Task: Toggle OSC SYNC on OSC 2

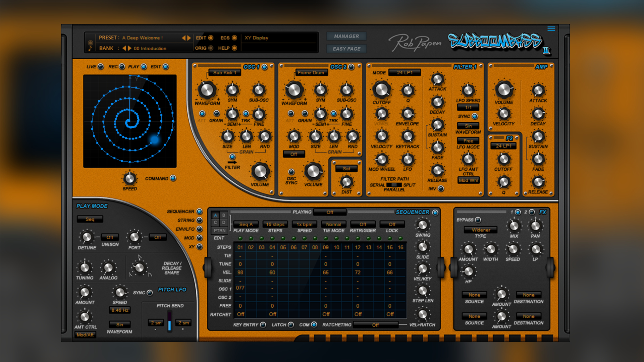Action: coord(291,172)
